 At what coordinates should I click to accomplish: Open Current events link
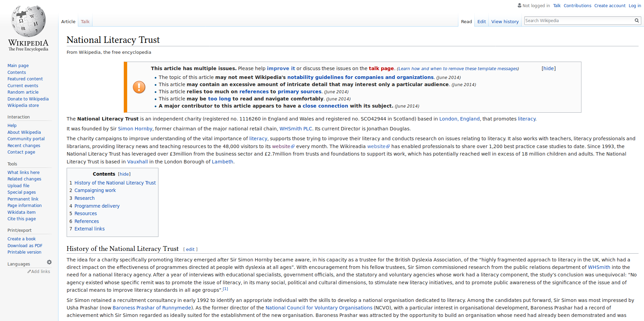pos(23,86)
